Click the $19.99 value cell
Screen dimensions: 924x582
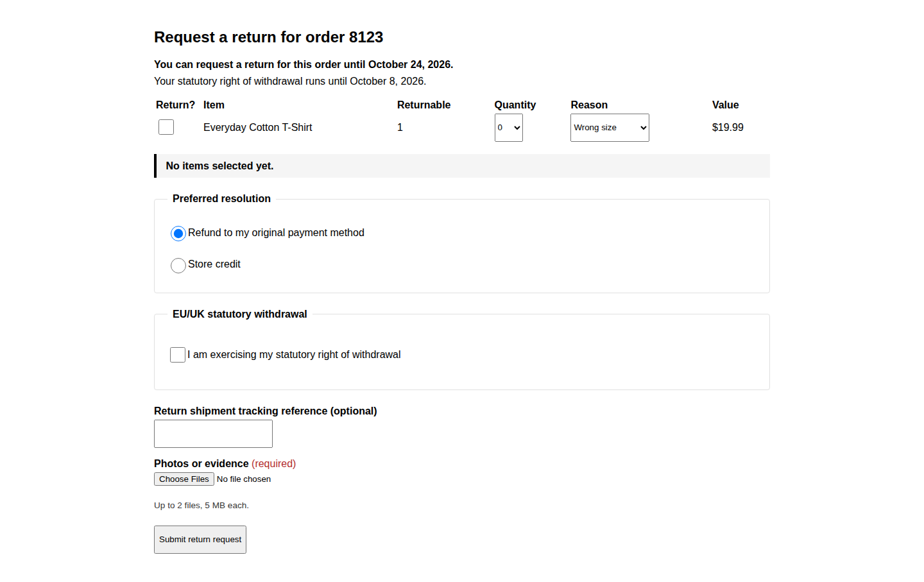pos(728,128)
